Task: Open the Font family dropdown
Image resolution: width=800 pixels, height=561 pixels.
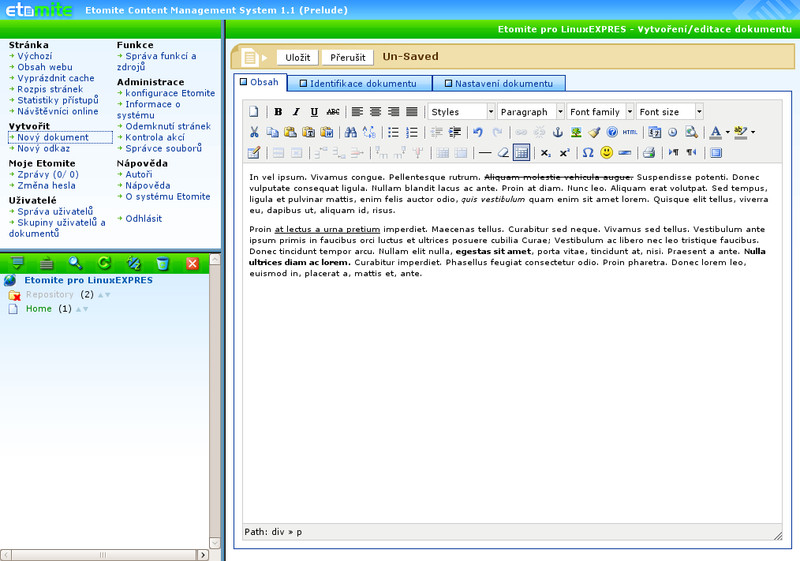Action: [x=601, y=112]
